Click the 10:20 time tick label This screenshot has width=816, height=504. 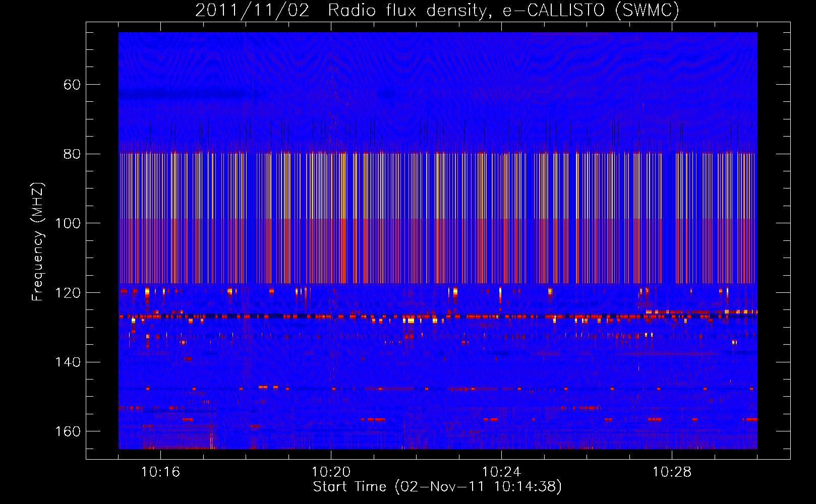tap(331, 472)
